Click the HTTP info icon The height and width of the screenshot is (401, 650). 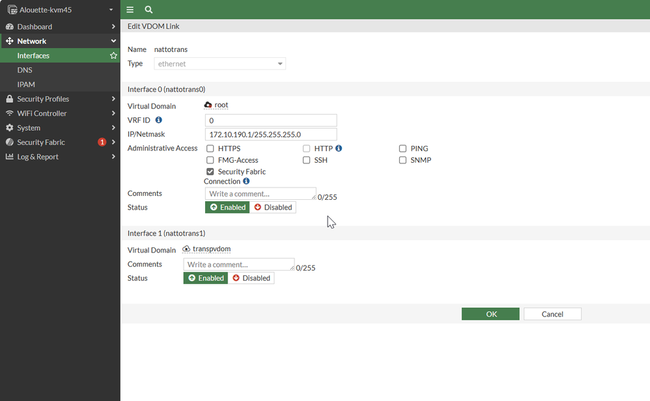tap(339, 148)
